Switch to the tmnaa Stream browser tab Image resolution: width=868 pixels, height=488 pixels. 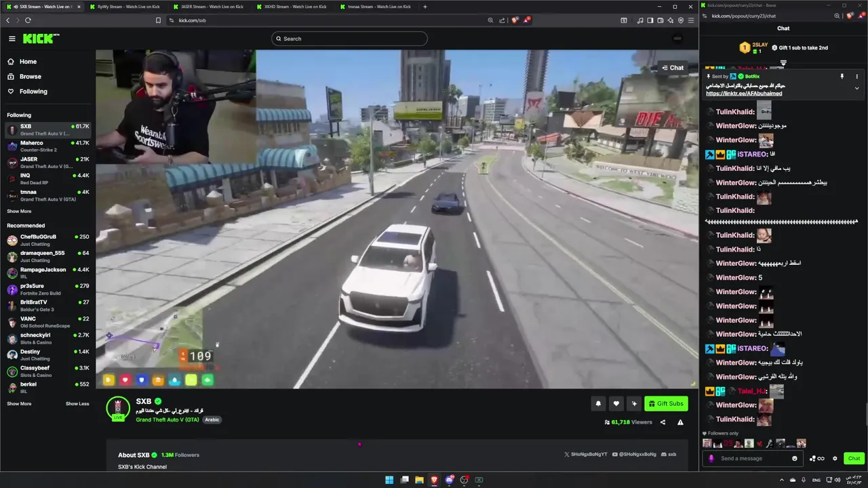click(x=376, y=7)
